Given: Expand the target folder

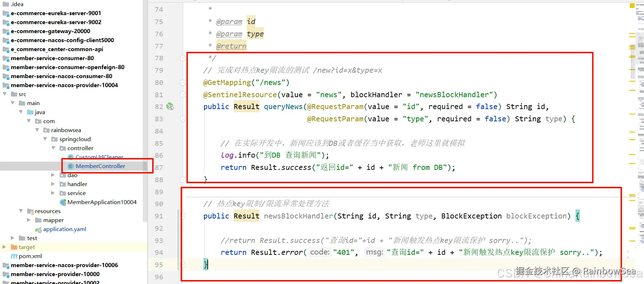Looking at the screenshot, I should (4, 247).
